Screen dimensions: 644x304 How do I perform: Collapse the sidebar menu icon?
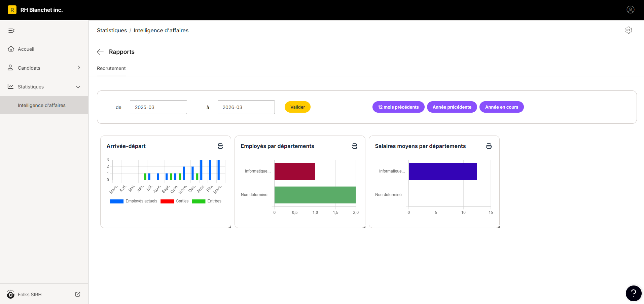click(11, 31)
